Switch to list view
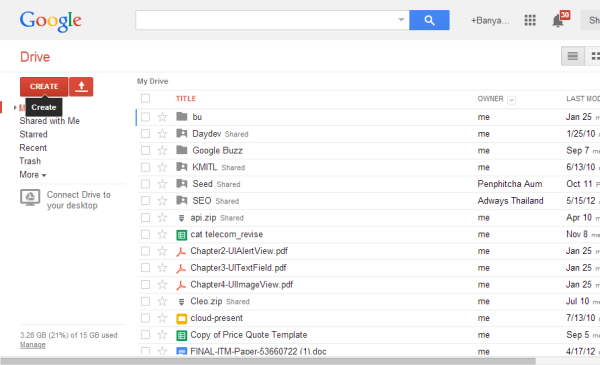The width and height of the screenshot is (600, 365). [573, 56]
